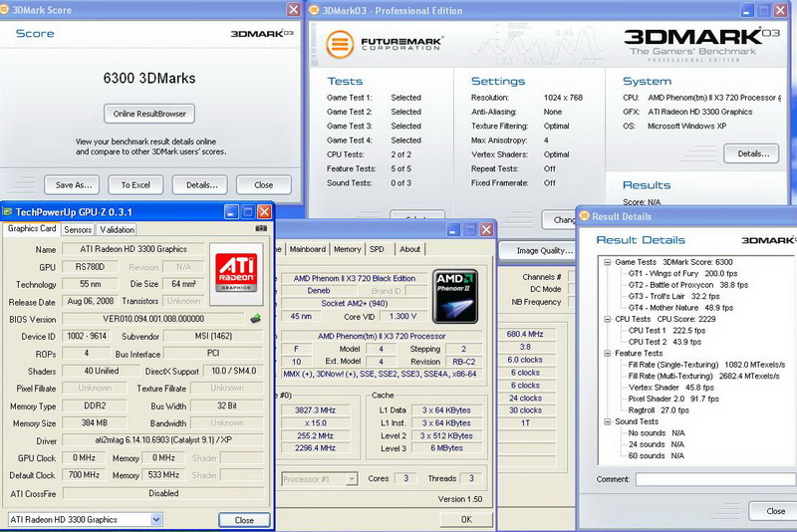Select the 24 sounds result row
Image resolution: width=797 pixels, height=532 pixels.
tap(657, 444)
